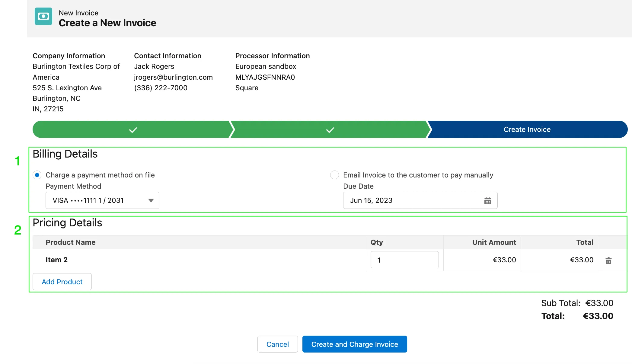Click the Add Product button
Image resolution: width=632 pixels, height=364 pixels.
pos(62,282)
